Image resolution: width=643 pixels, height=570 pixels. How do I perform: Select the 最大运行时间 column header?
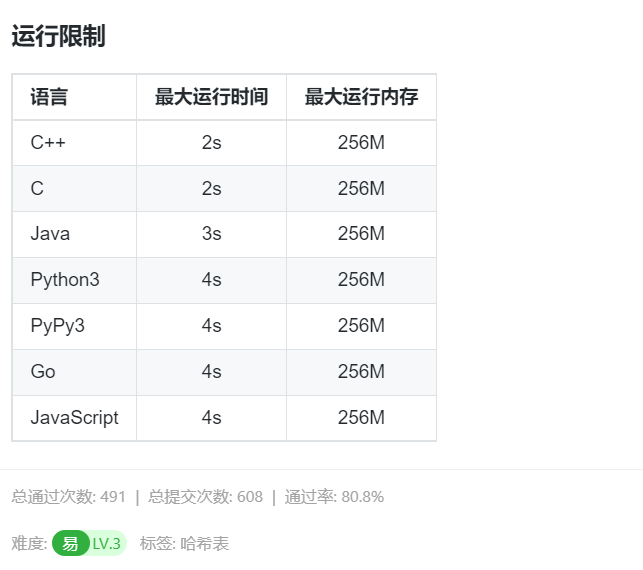(211, 97)
